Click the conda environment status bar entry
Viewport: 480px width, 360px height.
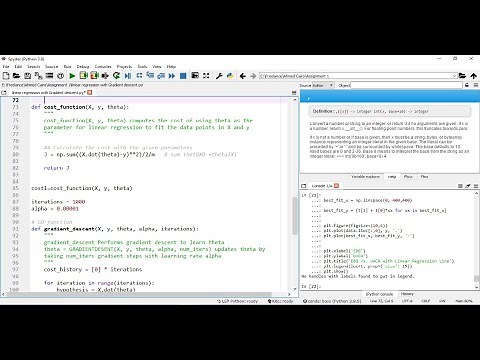pyautogui.click(x=332, y=301)
